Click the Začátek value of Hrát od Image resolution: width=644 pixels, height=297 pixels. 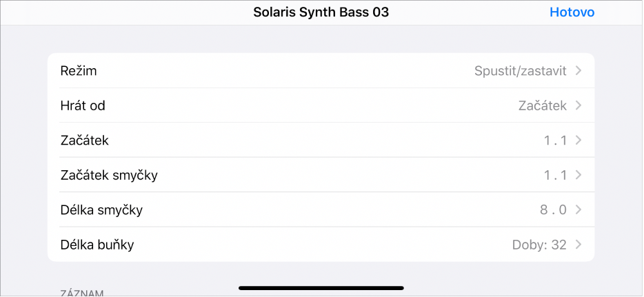[542, 105]
